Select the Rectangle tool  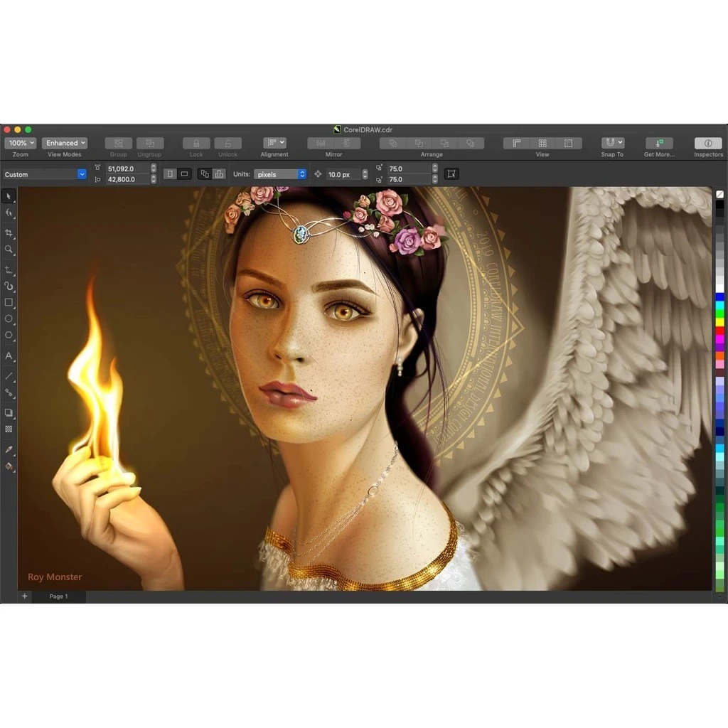coord(9,303)
